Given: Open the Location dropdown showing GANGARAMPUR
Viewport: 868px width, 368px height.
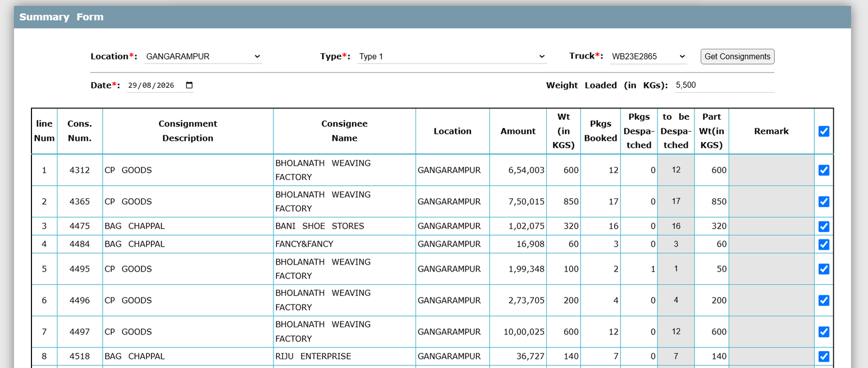Looking at the screenshot, I should pyautogui.click(x=203, y=56).
